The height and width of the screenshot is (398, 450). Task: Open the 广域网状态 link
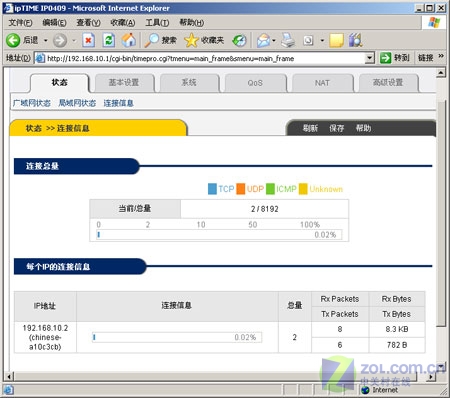coord(32,103)
